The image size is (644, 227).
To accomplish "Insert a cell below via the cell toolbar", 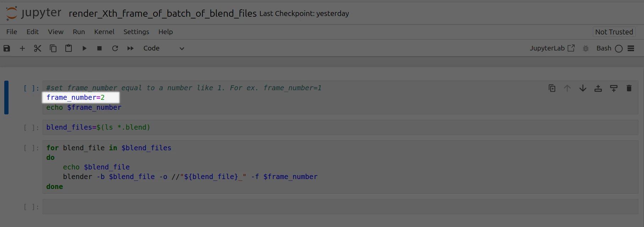I will point(613,88).
